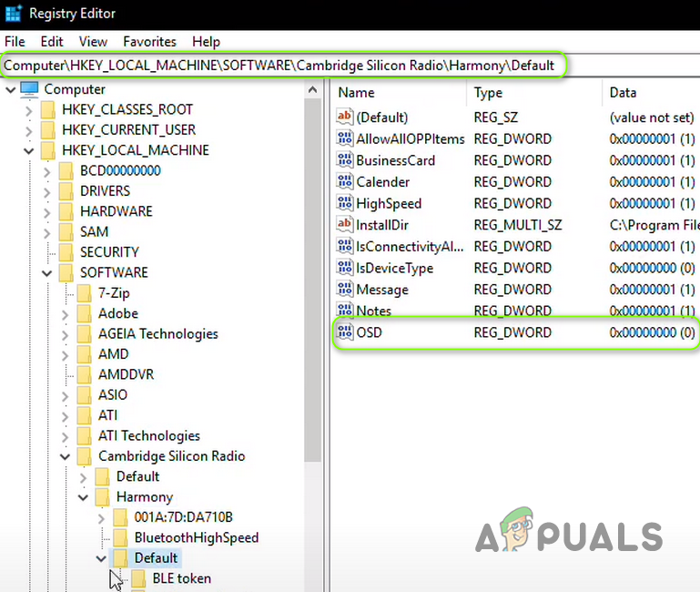
Task: Click the HKEY_LOCAL_MACHINE folder icon
Action: coord(47,150)
